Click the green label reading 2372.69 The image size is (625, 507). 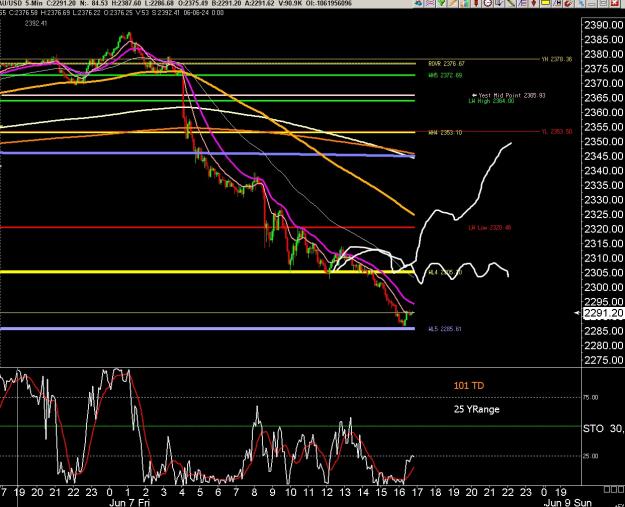pos(445,75)
